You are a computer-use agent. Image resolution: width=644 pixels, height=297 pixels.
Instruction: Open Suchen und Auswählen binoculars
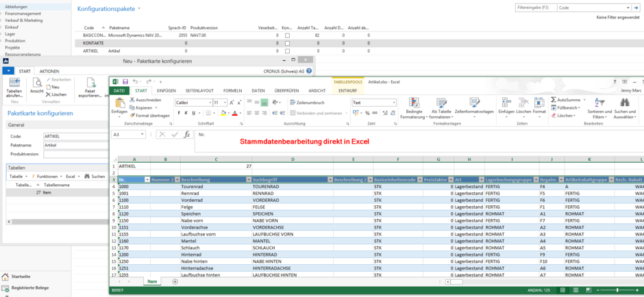pos(625,108)
